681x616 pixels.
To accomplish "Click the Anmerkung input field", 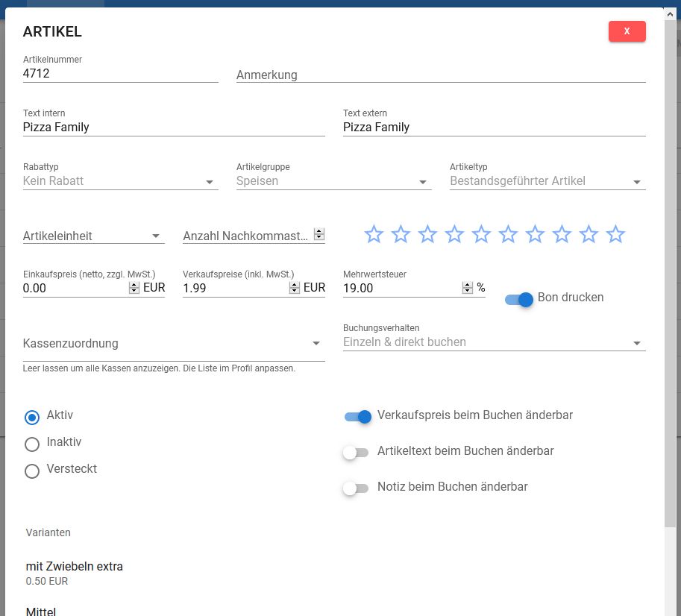I will click(x=440, y=75).
